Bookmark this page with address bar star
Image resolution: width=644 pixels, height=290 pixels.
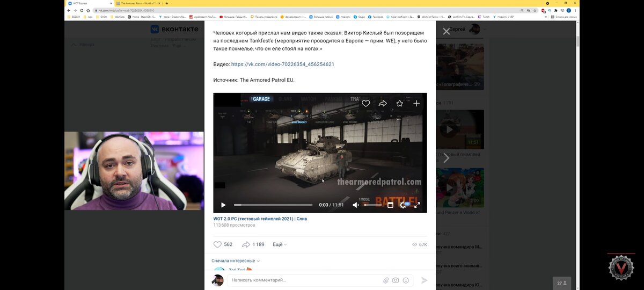pos(535,10)
